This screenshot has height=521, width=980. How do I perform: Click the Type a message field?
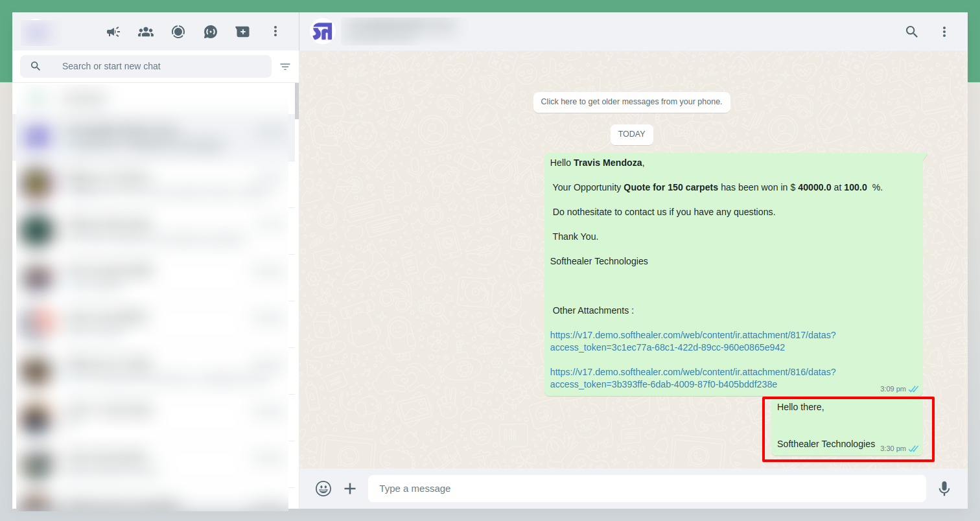tap(647, 489)
